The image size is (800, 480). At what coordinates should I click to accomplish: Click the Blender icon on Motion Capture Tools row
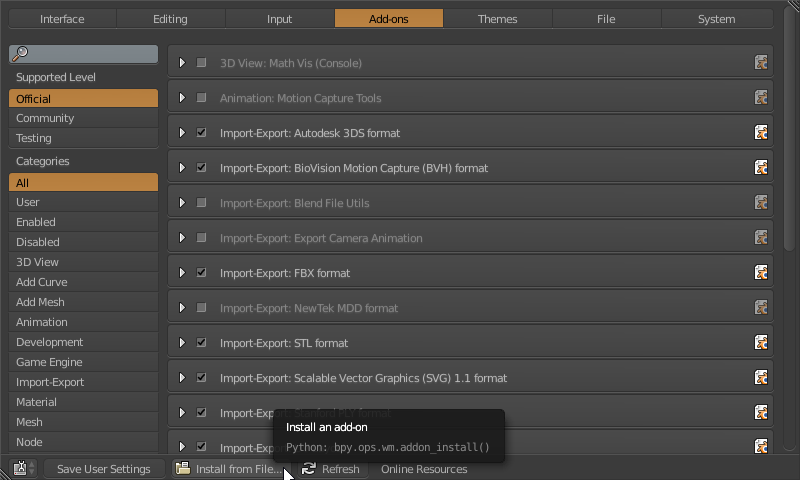[761, 97]
